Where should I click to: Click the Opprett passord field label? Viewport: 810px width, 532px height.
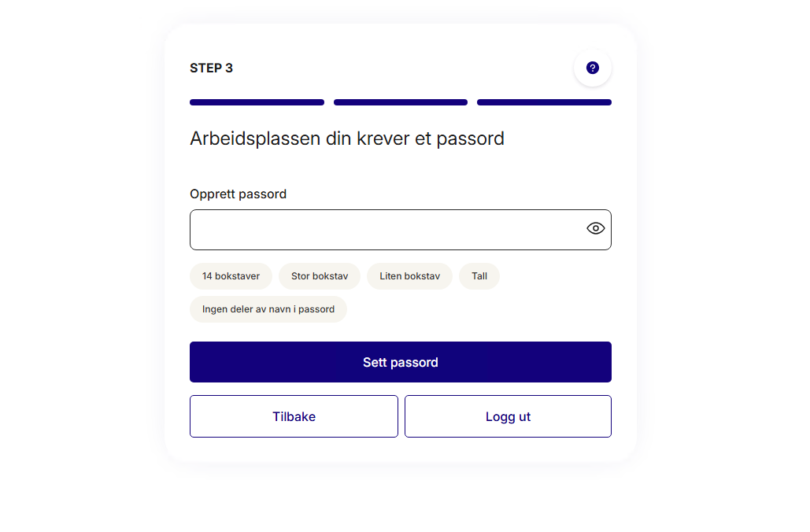pyautogui.click(x=238, y=194)
